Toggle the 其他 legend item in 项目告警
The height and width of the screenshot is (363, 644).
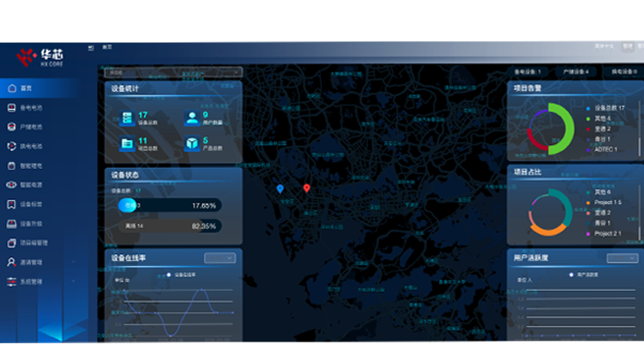pos(602,118)
